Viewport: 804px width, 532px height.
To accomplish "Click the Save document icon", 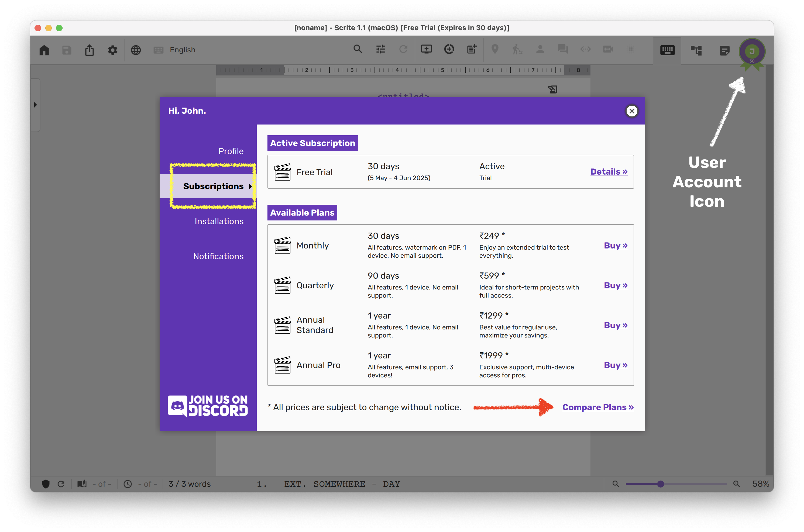I will click(x=67, y=50).
